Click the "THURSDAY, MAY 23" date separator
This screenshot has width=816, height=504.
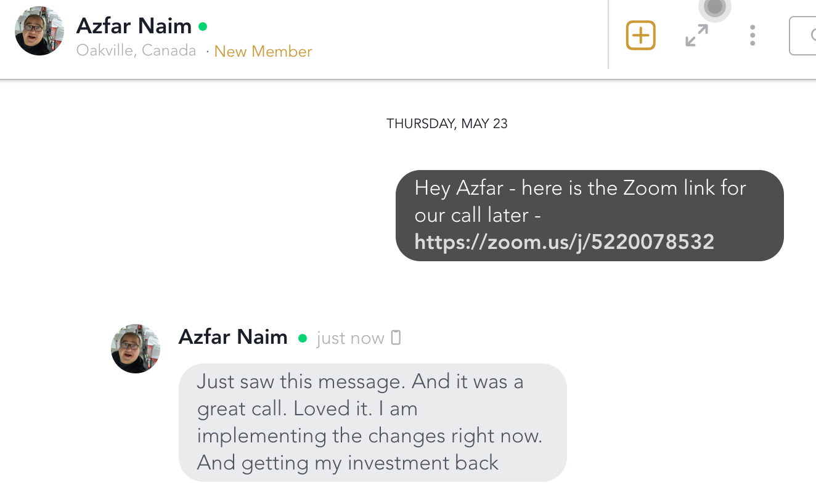[x=447, y=124]
